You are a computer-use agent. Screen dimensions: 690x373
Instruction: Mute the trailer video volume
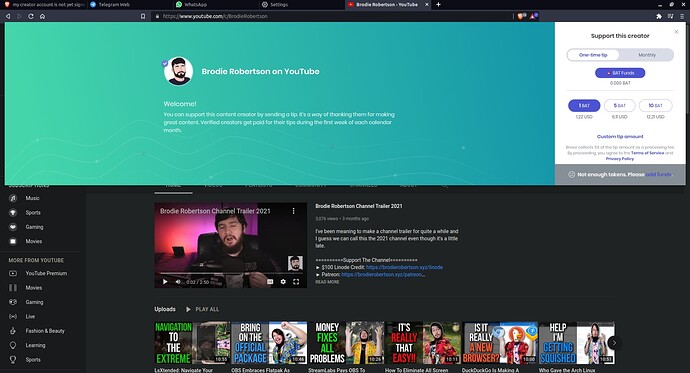[x=178, y=282]
